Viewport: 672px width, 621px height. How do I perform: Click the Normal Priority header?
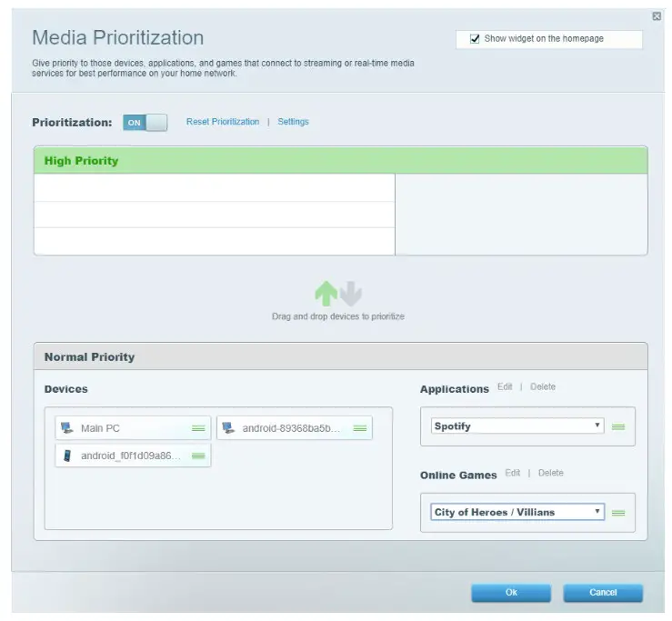click(341, 357)
